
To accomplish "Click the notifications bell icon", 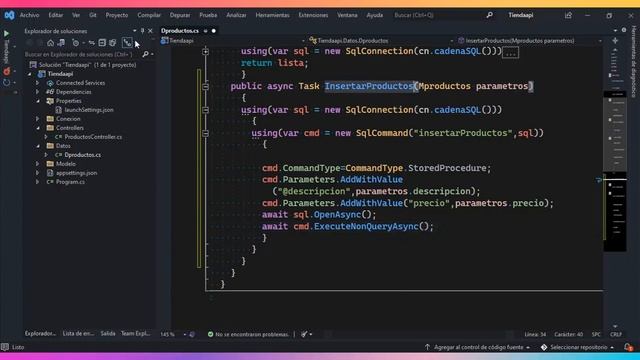I will (x=628, y=347).
